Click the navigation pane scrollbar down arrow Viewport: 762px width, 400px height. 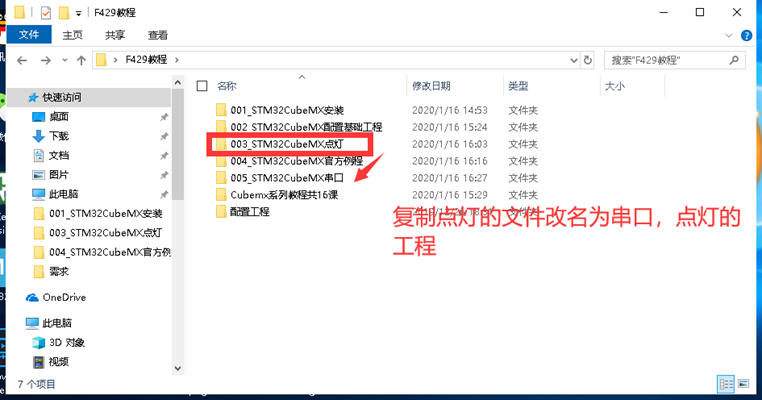[178, 368]
